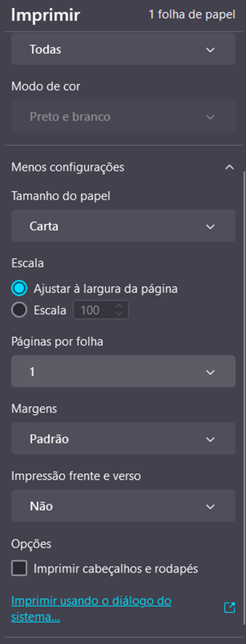Viewport: 246px width, 644px height.
Task: Click the disabled Preto e branco dropdown
Action: [123, 117]
